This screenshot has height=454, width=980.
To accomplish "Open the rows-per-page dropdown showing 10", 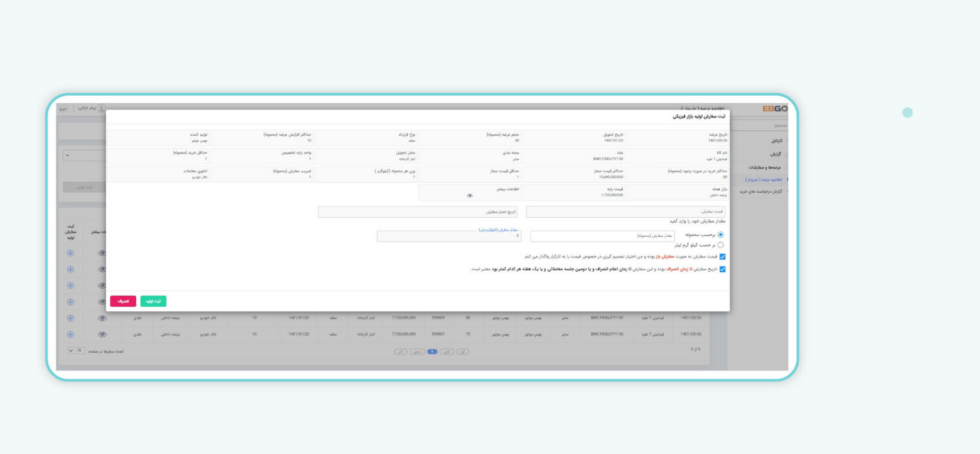I will tap(75, 351).
